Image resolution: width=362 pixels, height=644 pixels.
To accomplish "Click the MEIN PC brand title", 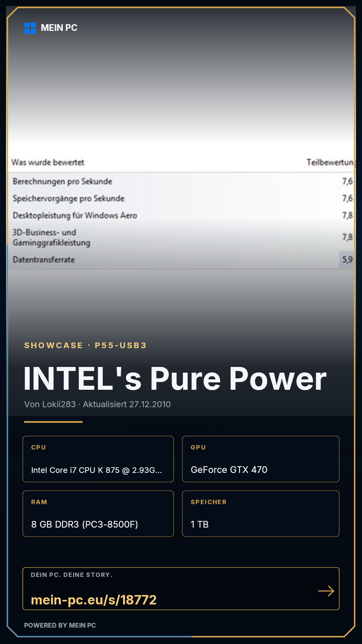I will point(59,28).
